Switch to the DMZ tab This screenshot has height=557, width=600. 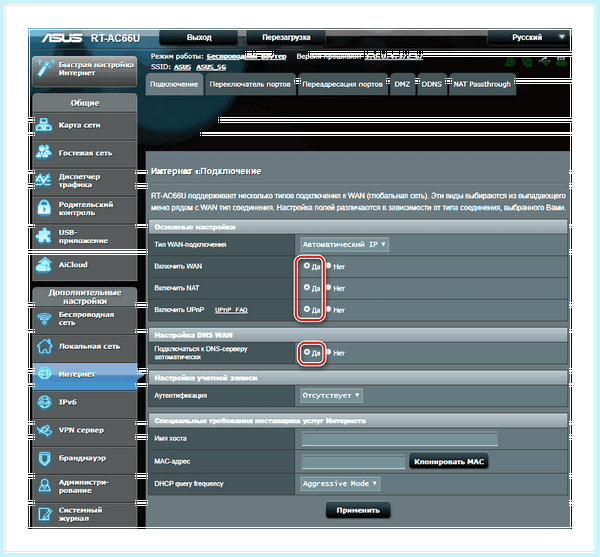pyautogui.click(x=402, y=84)
